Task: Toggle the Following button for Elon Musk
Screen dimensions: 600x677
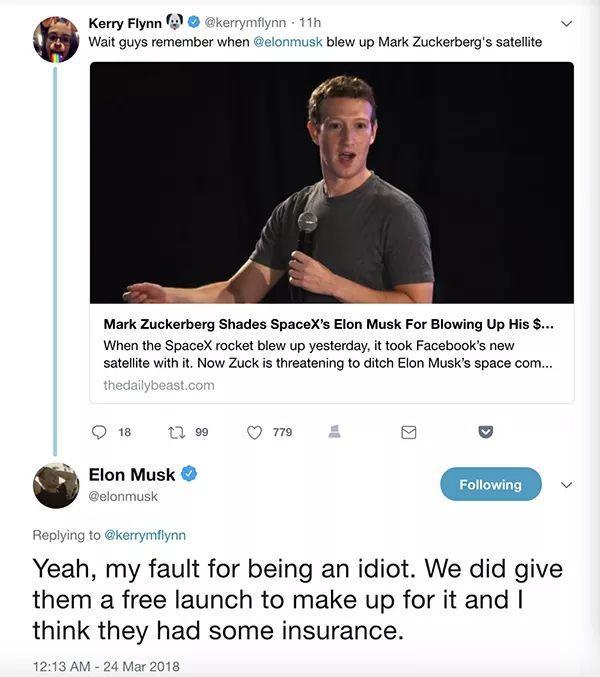Action: (490, 484)
